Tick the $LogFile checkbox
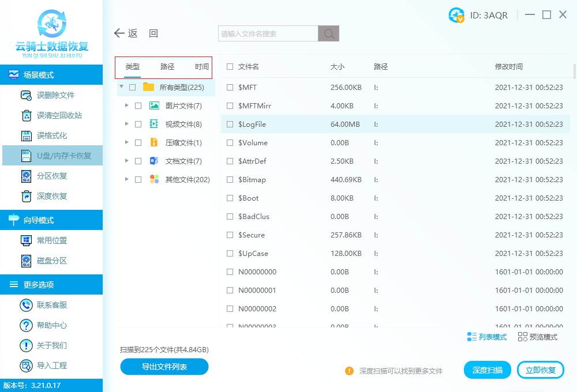This screenshot has width=577, height=392. coord(230,125)
